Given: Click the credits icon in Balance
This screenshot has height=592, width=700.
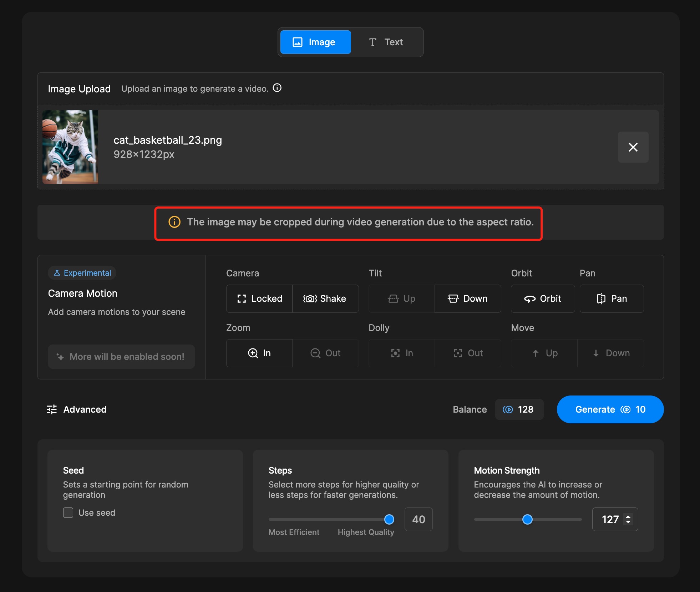Looking at the screenshot, I should [x=508, y=409].
